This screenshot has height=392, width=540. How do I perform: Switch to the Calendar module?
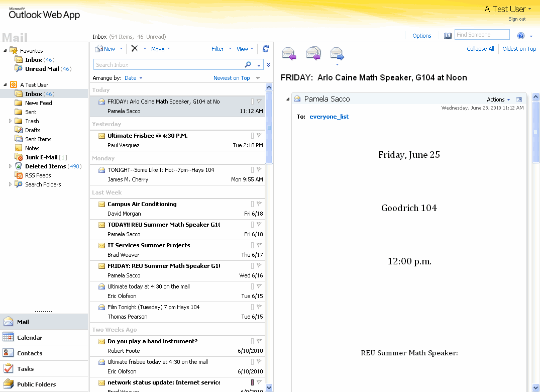[44, 337]
